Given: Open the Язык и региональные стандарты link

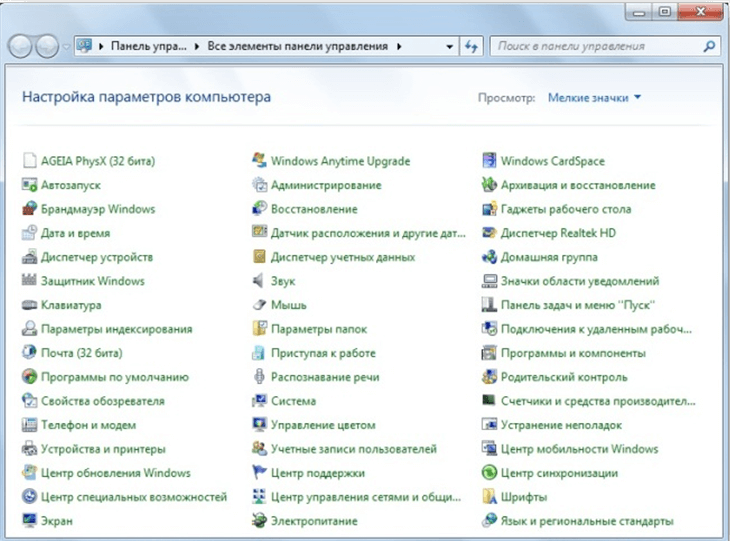Looking at the screenshot, I should 588,521.
